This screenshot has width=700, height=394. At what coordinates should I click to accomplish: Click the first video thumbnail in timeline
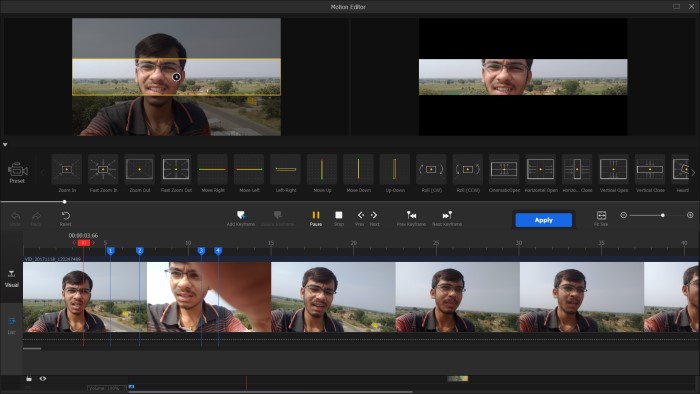85,297
